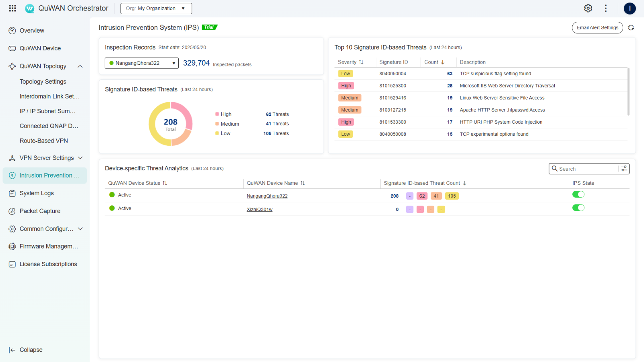Sort by Severity using sort arrows

pyautogui.click(x=361, y=62)
